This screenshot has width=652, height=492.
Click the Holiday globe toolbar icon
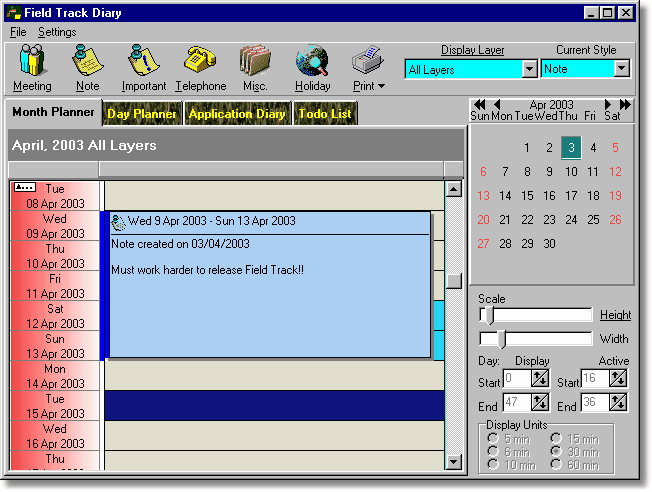coord(312,60)
